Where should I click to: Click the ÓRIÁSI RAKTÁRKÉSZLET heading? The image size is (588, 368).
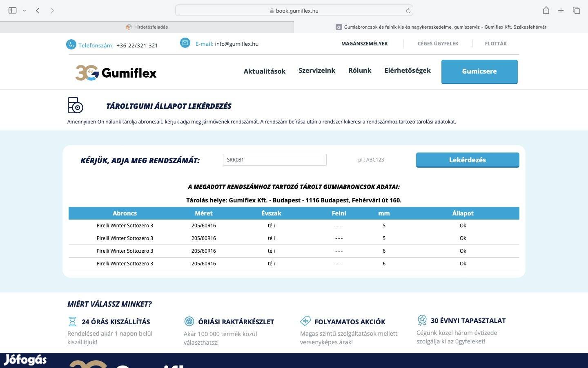[236, 322]
